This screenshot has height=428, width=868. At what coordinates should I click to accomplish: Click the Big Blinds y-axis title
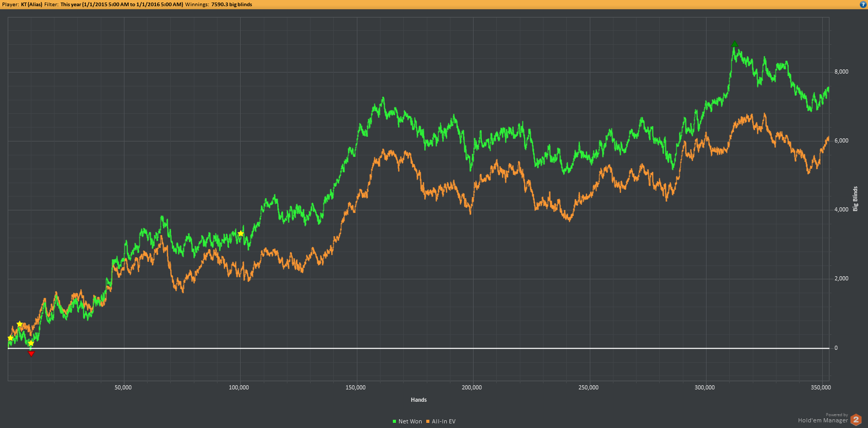856,199
